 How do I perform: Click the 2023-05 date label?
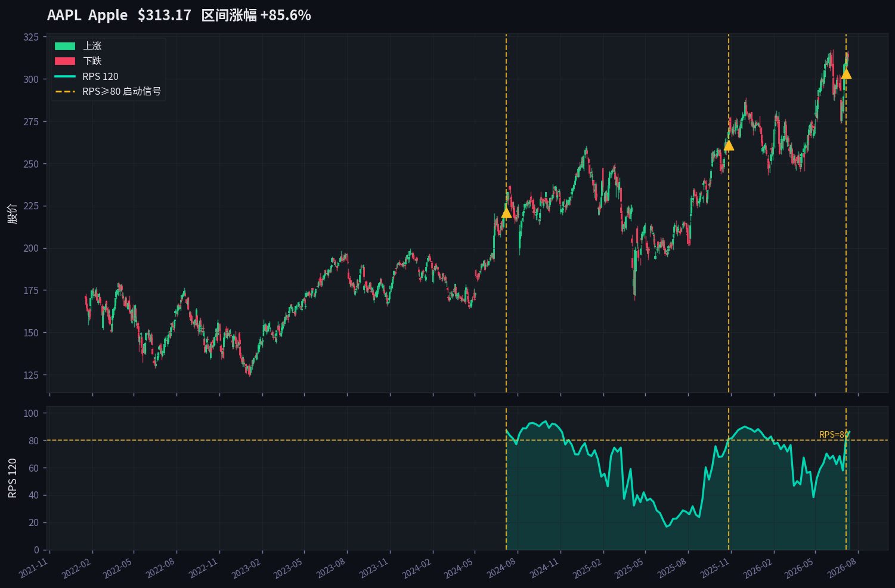[x=289, y=568]
